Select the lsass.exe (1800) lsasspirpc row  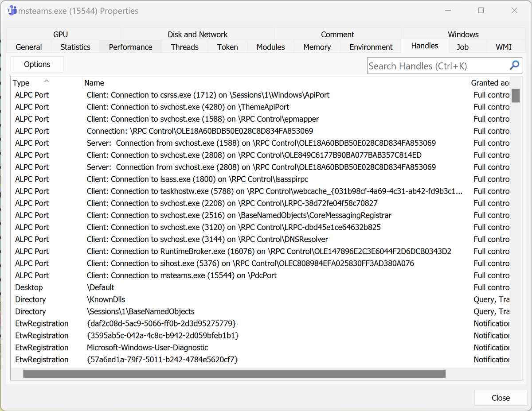pyautogui.click(x=260, y=179)
